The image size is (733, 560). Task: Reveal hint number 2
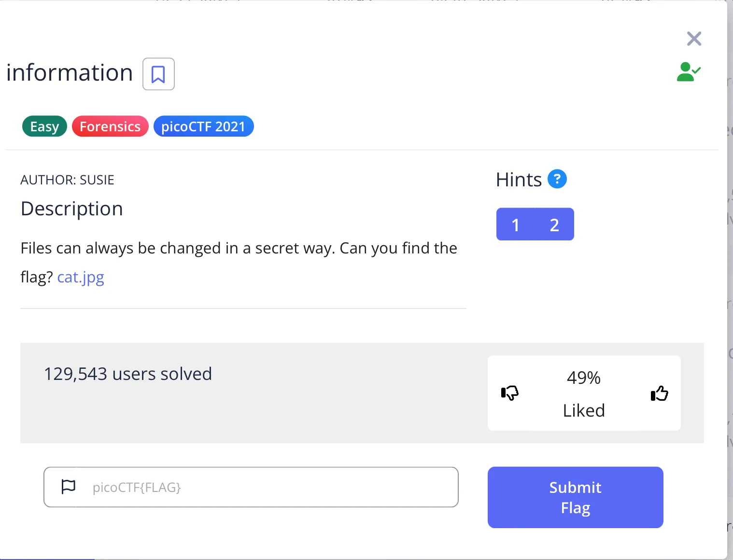click(x=554, y=224)
